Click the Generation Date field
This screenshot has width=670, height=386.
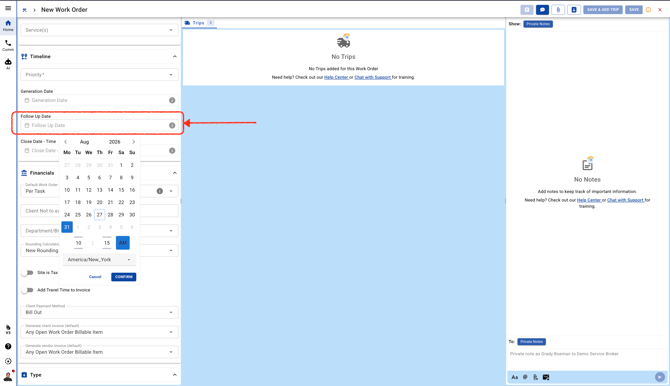pos(100,100)
